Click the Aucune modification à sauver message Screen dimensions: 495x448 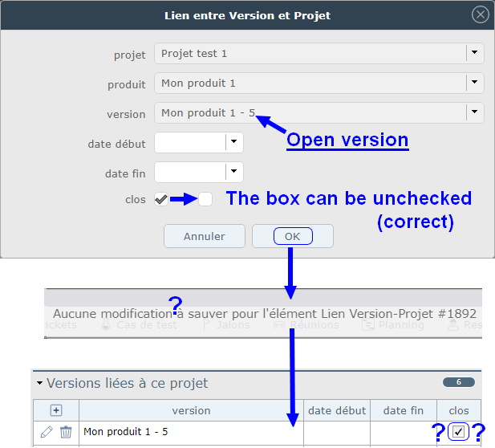pos(265,313)
